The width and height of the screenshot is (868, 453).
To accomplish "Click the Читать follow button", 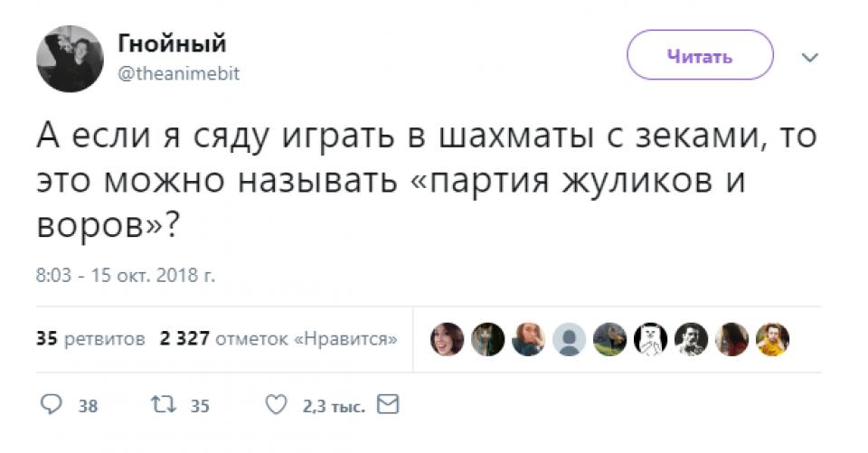I will tap(700, 55).
